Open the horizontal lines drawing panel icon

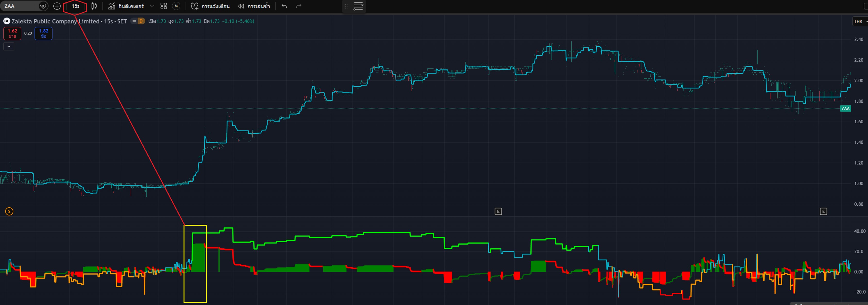(358, 6)
